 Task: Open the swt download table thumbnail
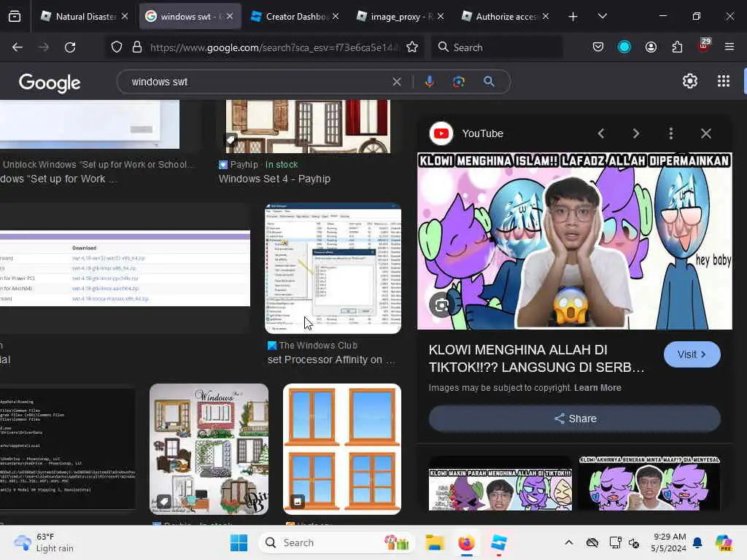click(x=125, y=269)
